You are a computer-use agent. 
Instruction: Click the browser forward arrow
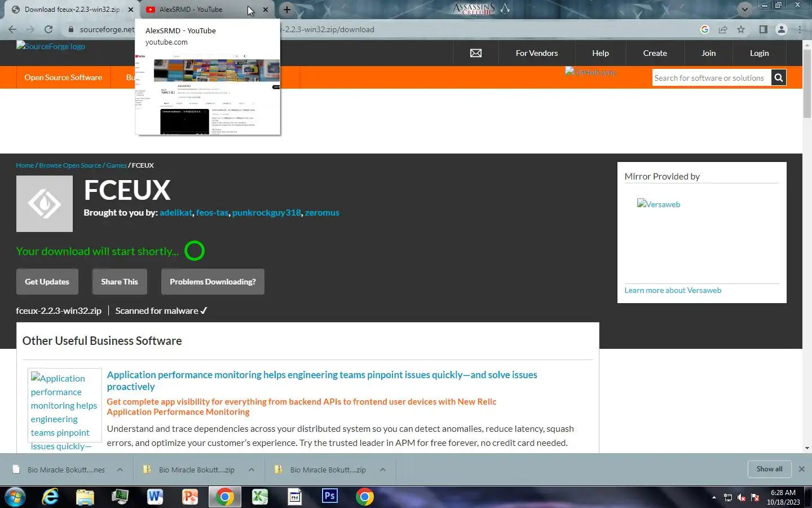30,29
